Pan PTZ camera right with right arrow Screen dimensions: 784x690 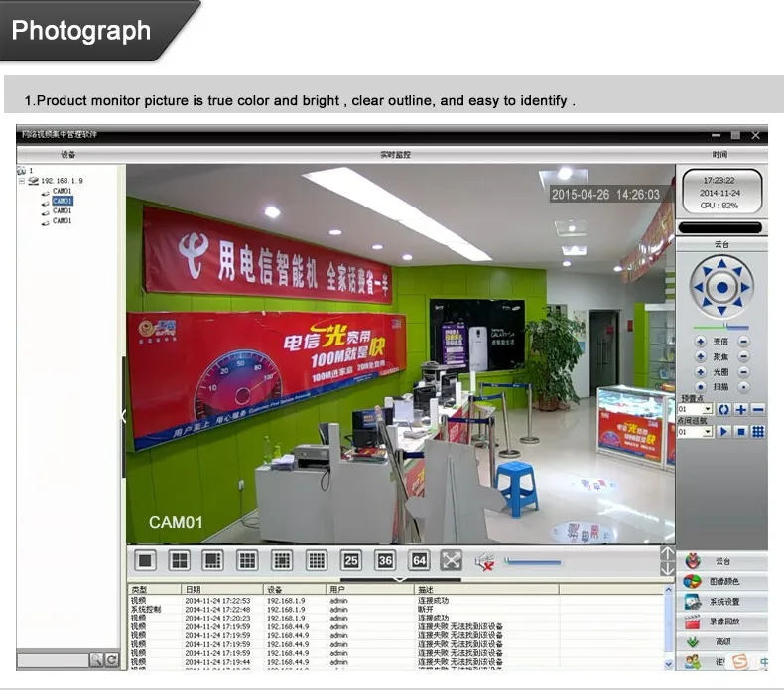(745, 287)
